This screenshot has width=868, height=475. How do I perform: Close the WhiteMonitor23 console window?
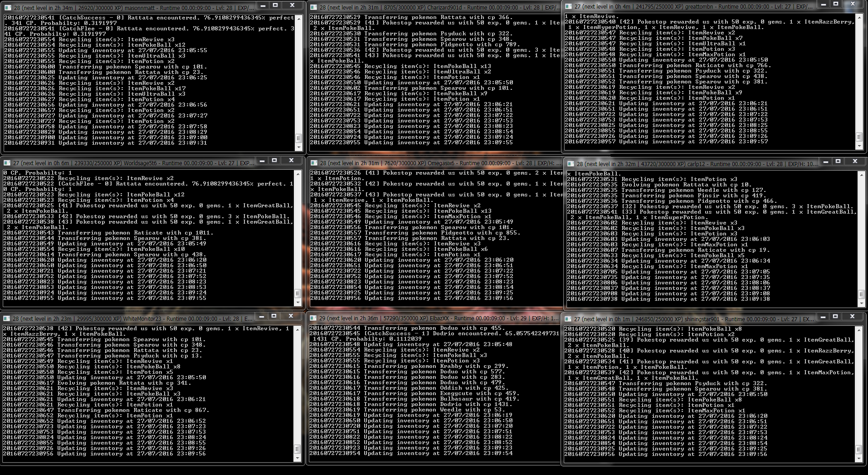click(x=291, y=316)
